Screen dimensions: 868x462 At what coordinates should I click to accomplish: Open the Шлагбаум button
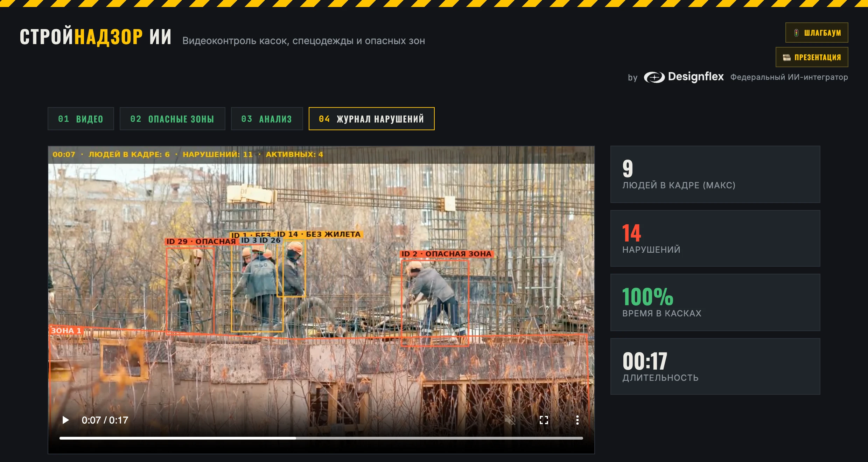click(x=817, y=33)
